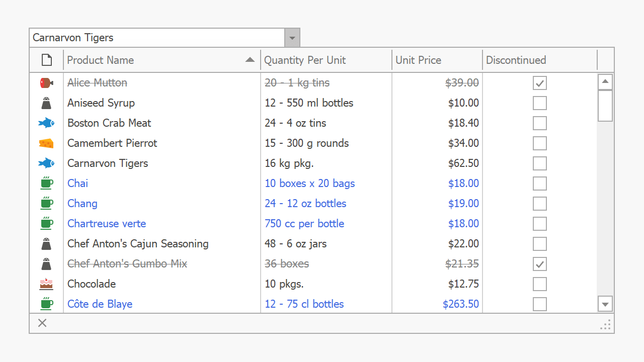Select the Chang product name
The width and height of the screenshot is (644, 362).
pos(83,204)
